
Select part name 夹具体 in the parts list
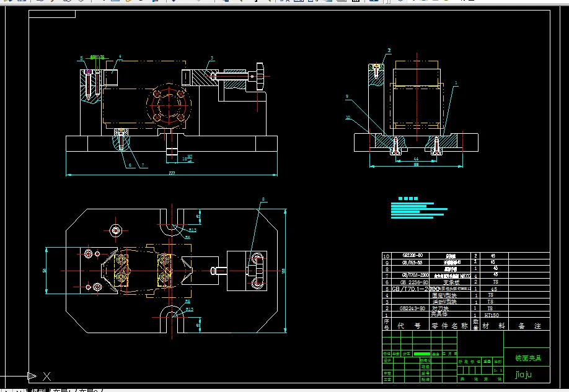point(439,314)
